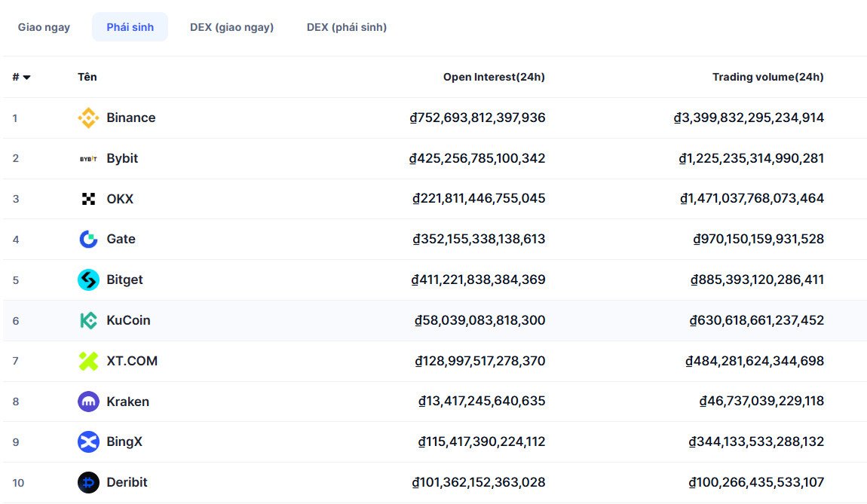867x504 pixels.
Task: Open the DEX (phái sinh) tab
Action: click(x=346, y=27)
